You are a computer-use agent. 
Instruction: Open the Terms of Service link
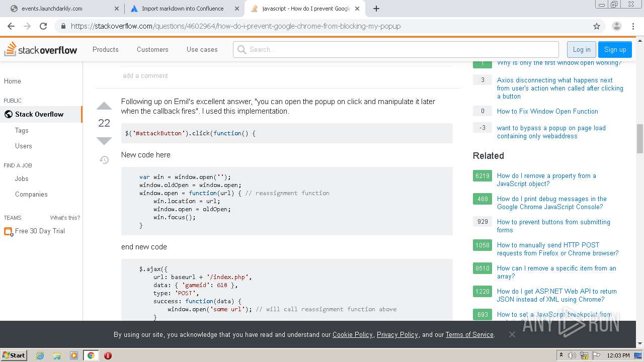pyautogui.click(x=469, y=334)
